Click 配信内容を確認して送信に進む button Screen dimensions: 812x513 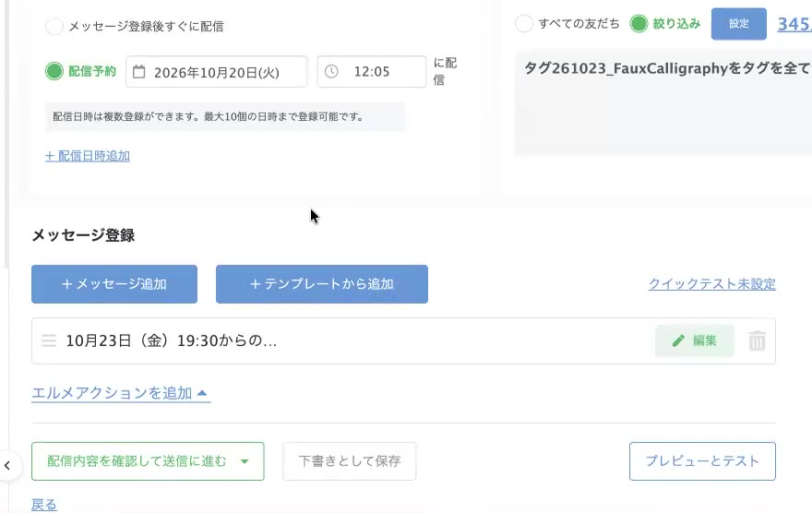point(148,461)
